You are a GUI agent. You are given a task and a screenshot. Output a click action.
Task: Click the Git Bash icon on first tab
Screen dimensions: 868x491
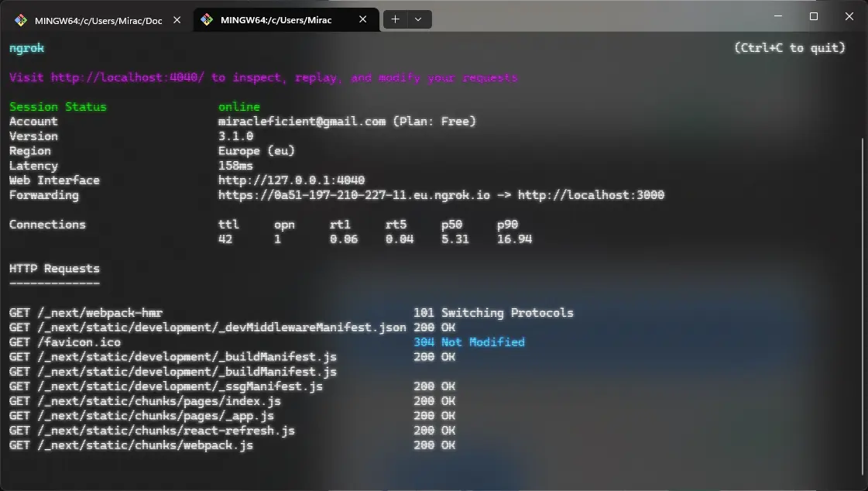click(21, 20)
